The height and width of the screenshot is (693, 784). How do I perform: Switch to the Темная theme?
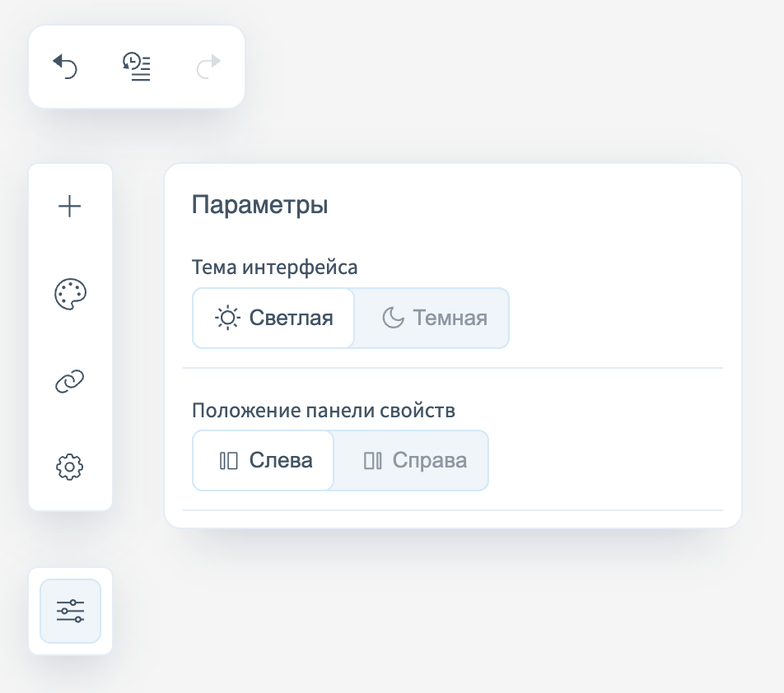432,318
